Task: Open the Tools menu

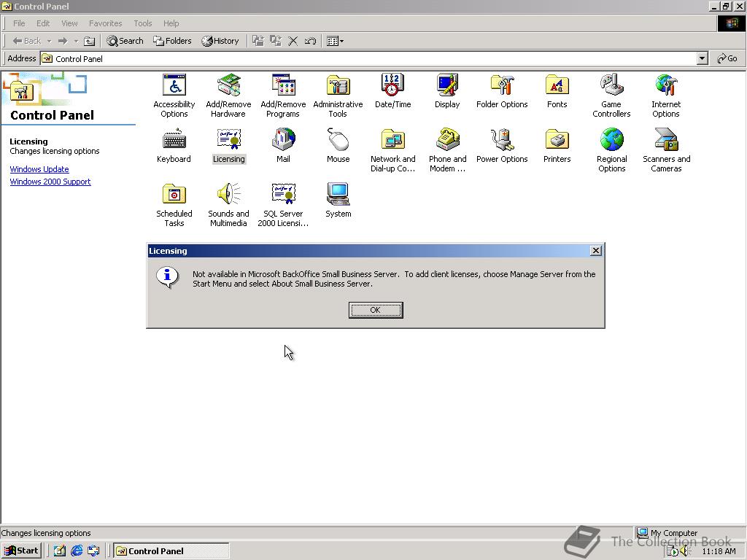Action: (142, 23)
